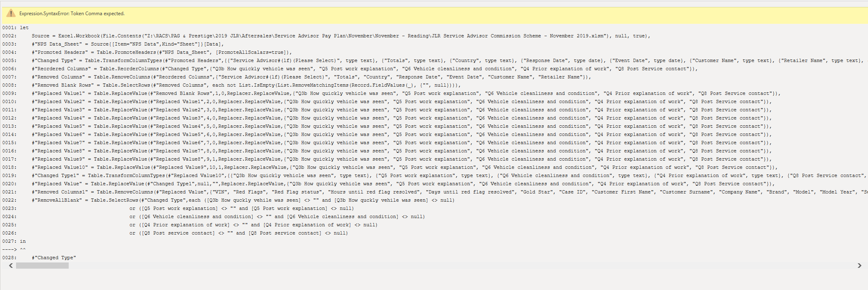868x290 pixels.
Task: Click '#"Changed Type1"' on line 0019
Action: click(x=56, y=175)
